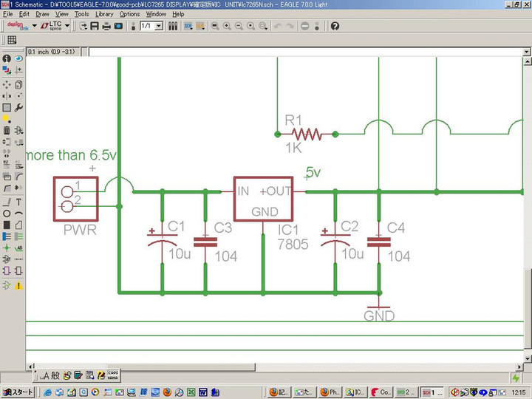Open the Draw menu

[x=43, y=14]
